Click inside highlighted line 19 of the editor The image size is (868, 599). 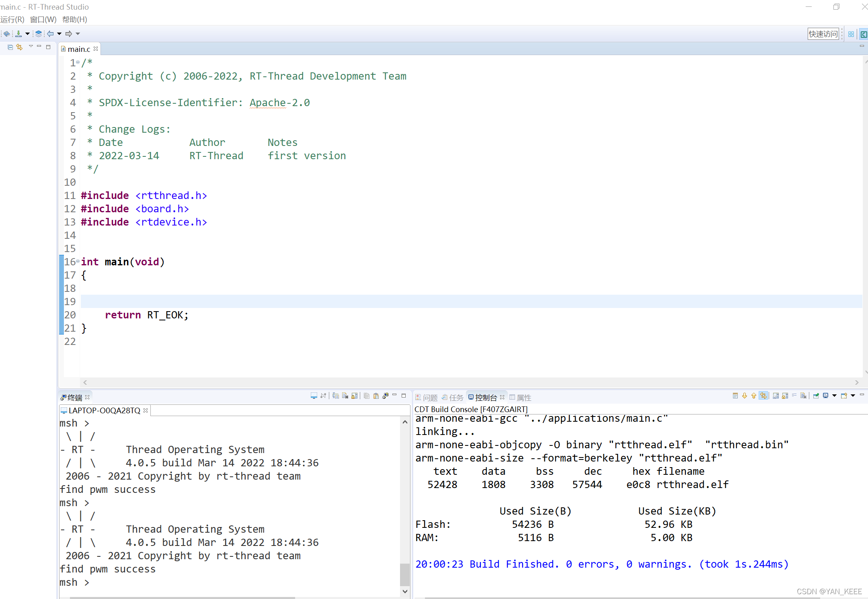[x=471, y=301]
